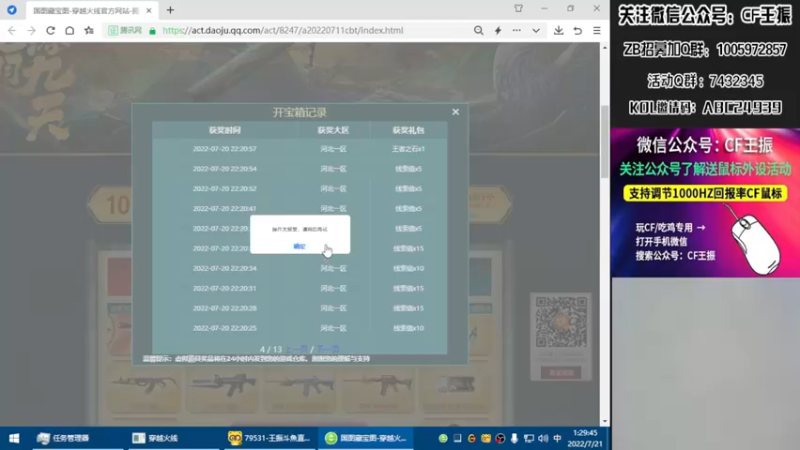Select record row 2022-07-20 22:20:41
This screenshot has width=800, height=450.
299,209
